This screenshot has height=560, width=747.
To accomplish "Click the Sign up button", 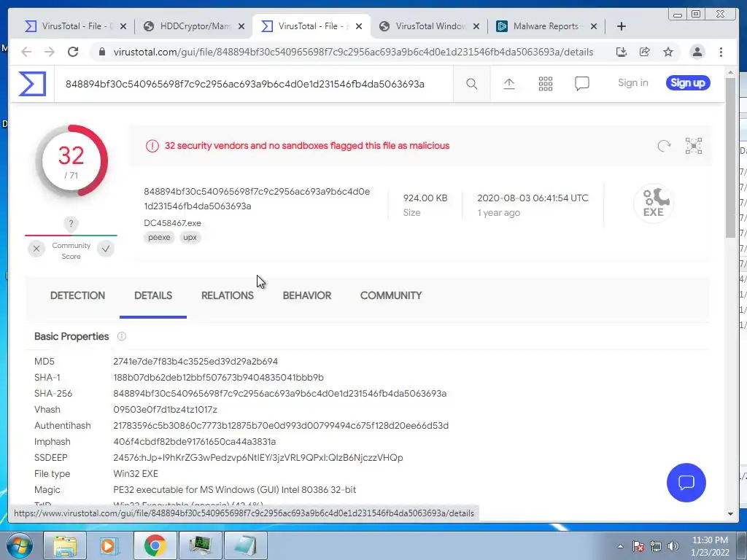I will coord(688,83).
